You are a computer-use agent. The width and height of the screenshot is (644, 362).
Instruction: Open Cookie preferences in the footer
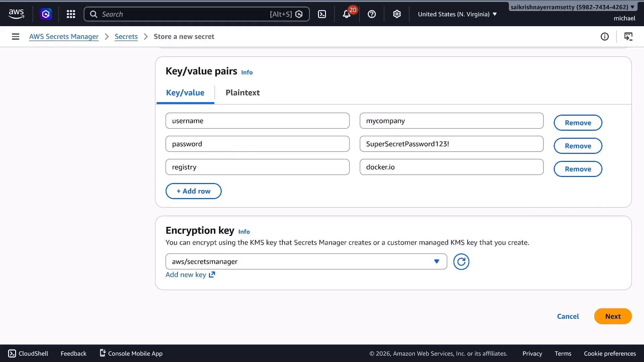tap(610, 354)
